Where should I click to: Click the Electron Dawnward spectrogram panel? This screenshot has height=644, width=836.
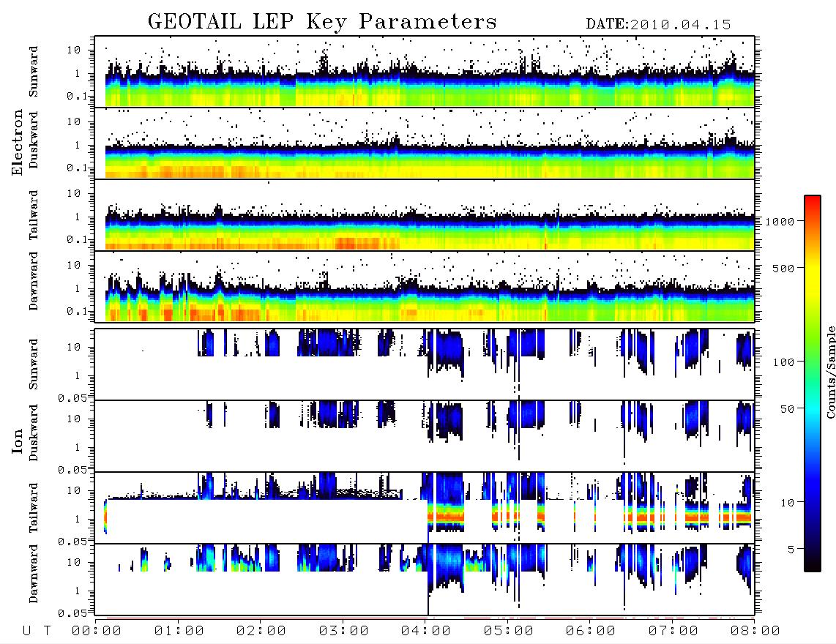point(425,286)
